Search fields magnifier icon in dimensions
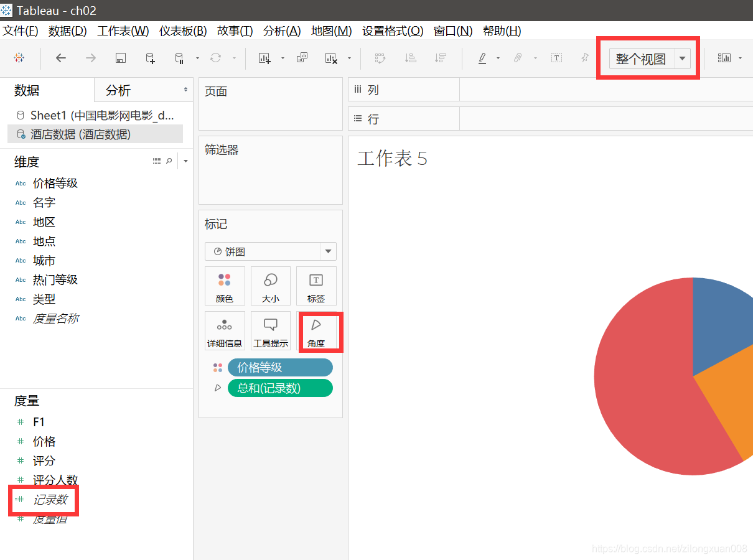This screenshot has height=560, width=753. point(169,161)
